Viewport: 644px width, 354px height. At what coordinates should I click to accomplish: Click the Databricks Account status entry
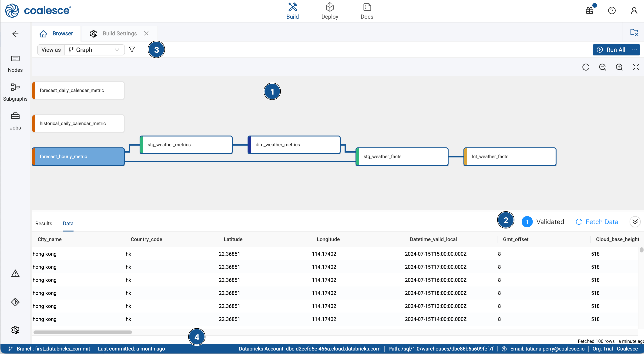click(x=309, y=349)
